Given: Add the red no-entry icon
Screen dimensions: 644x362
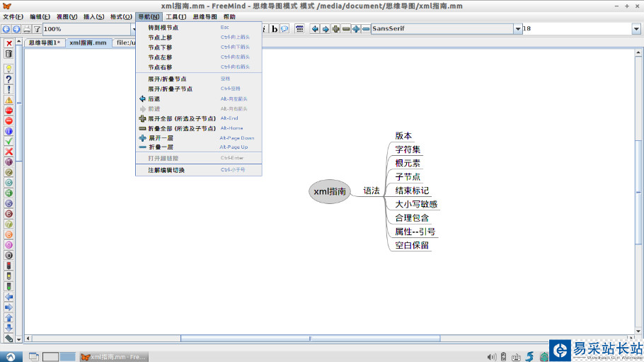Looking at the screenshot, I should point(8,120).
